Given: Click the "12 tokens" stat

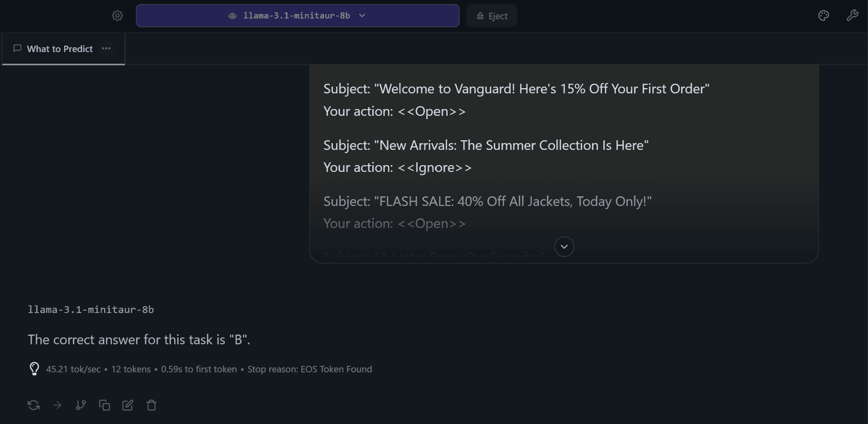Looking at the screenshot, I should pos(131,369).
